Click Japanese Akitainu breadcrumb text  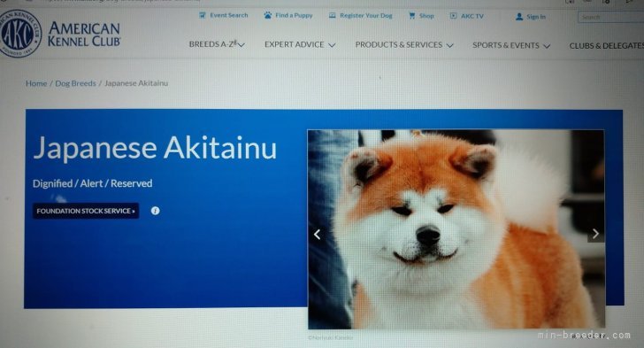coord(136,83)
